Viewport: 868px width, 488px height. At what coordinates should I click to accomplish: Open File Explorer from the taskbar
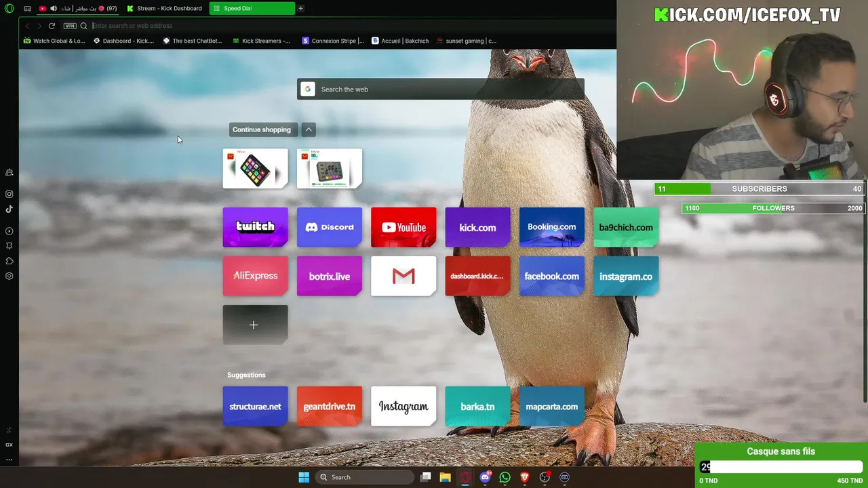tap(445, 477)
